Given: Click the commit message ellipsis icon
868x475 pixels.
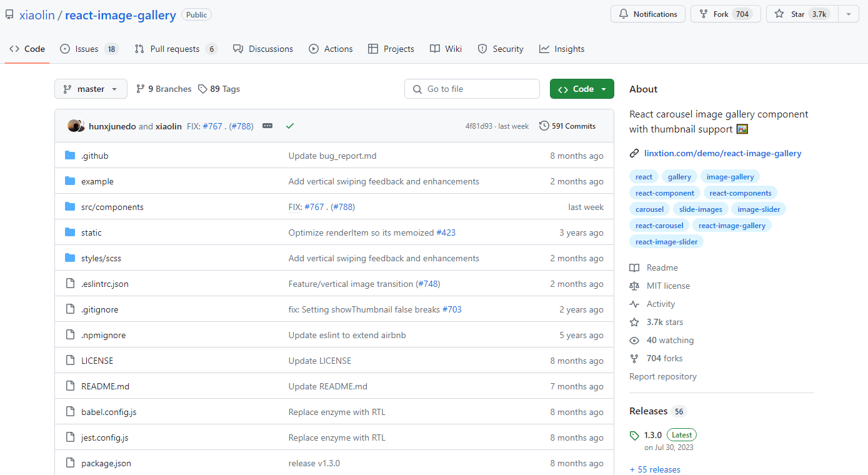Looking at the screenshot, I should click(x=267, y=126).
